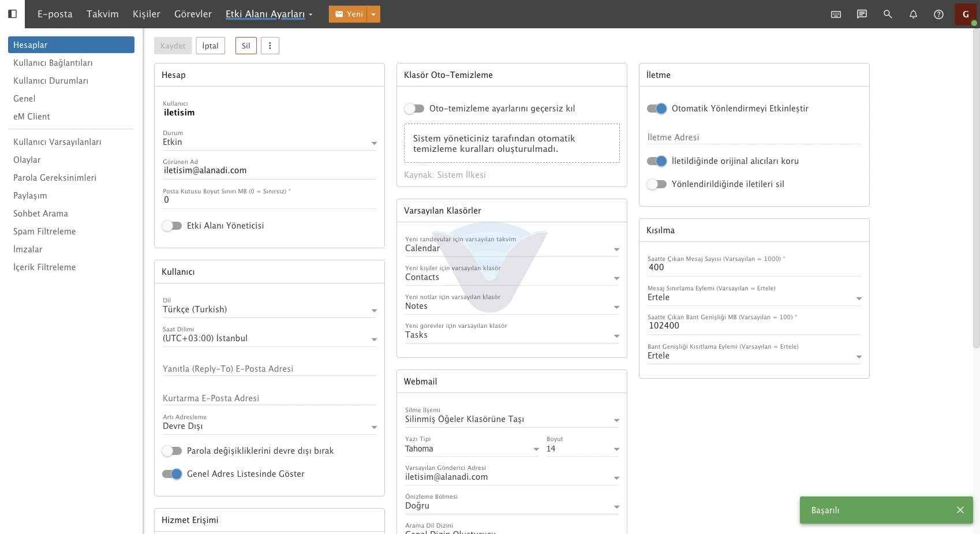Open Mesaj Sınırlama Eylemi dropdown
The height and width of the screenshot is (534, 980).
pyautogui.click(x=754, y=297)
